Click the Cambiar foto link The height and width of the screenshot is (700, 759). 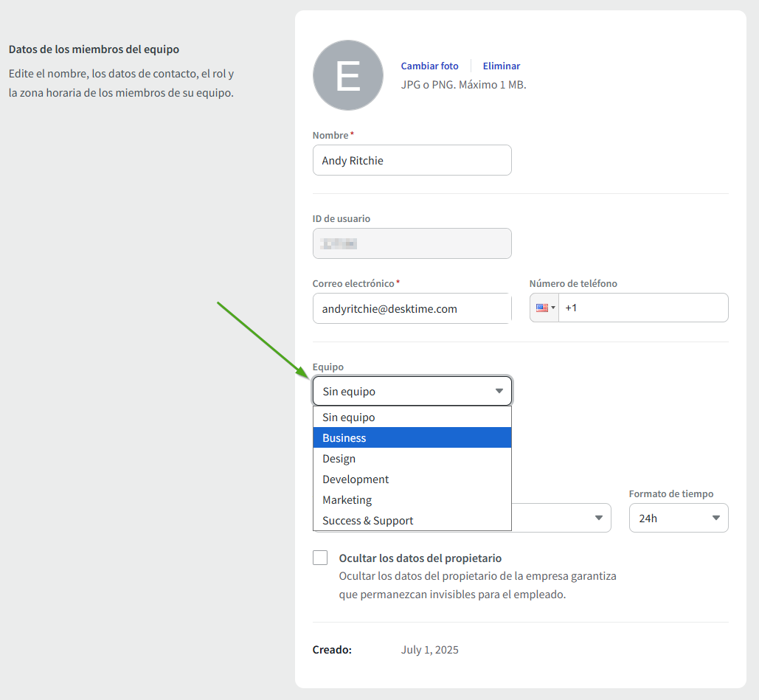click(429, 66)
